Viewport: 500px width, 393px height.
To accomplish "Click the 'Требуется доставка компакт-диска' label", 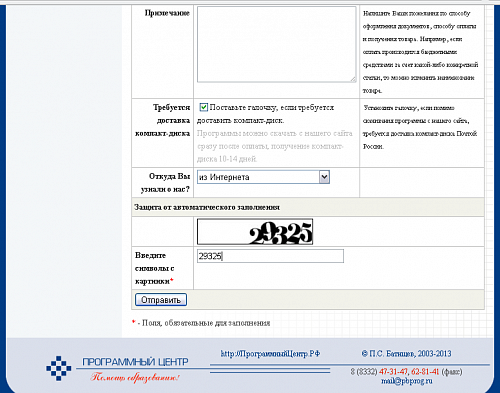I will (x=163, y=120).
